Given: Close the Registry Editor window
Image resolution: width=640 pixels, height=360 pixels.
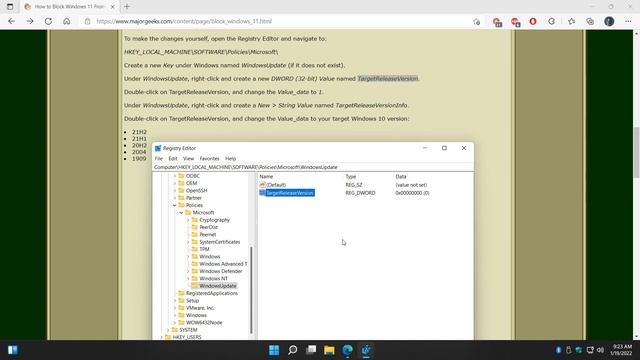Looking at the screenshot, I should [464, 148].
